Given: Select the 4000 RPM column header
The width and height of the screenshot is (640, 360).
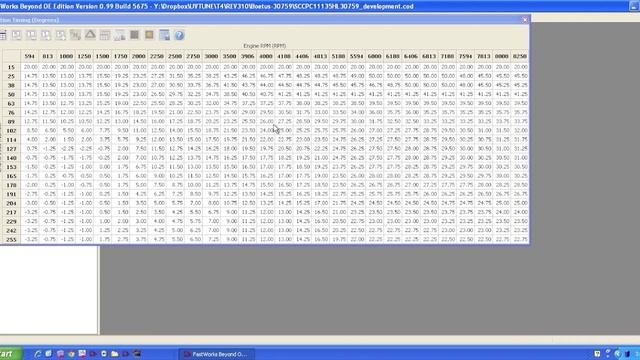Looking at the screenshot, I should click(266, 56).
